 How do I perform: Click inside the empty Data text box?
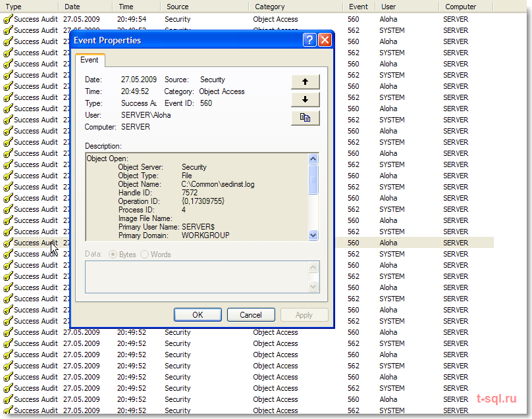coord(197,277)
